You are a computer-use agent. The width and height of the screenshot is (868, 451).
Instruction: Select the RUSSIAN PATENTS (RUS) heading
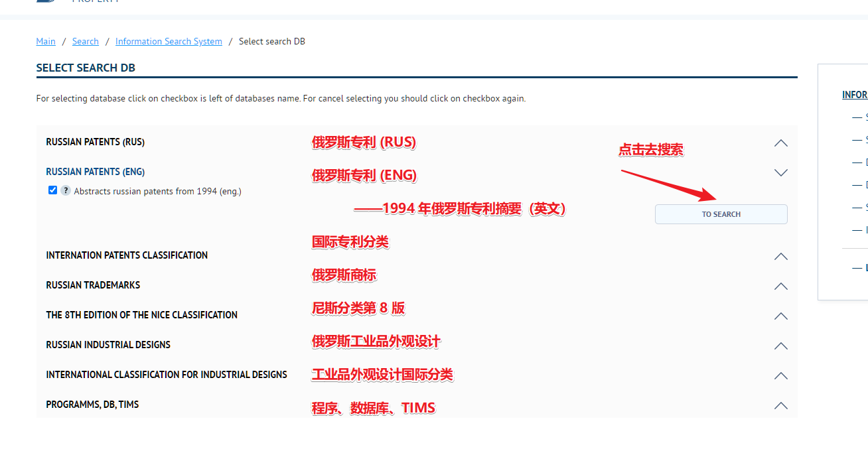click(x=95, y=142)
